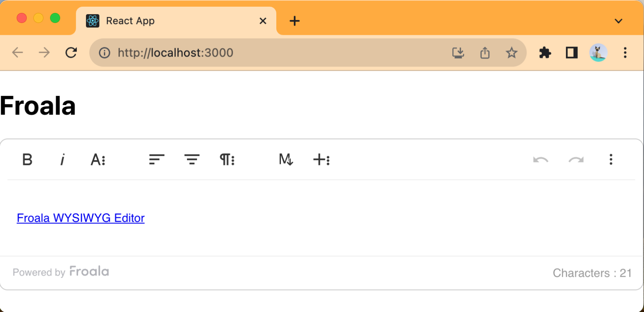644x312 pixels.
Task: Apply bold formatting in the editor
Action: point(27,160)
